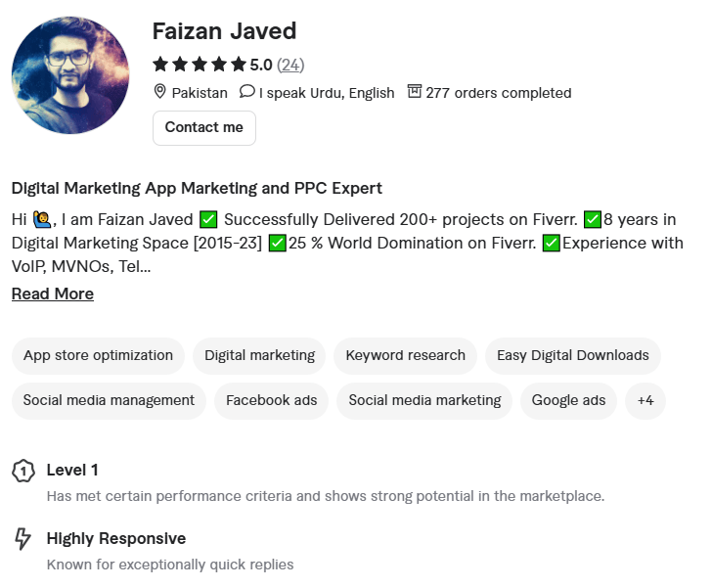Open the 24 reviews link
The image size is (712, 588).
[290, 65]
